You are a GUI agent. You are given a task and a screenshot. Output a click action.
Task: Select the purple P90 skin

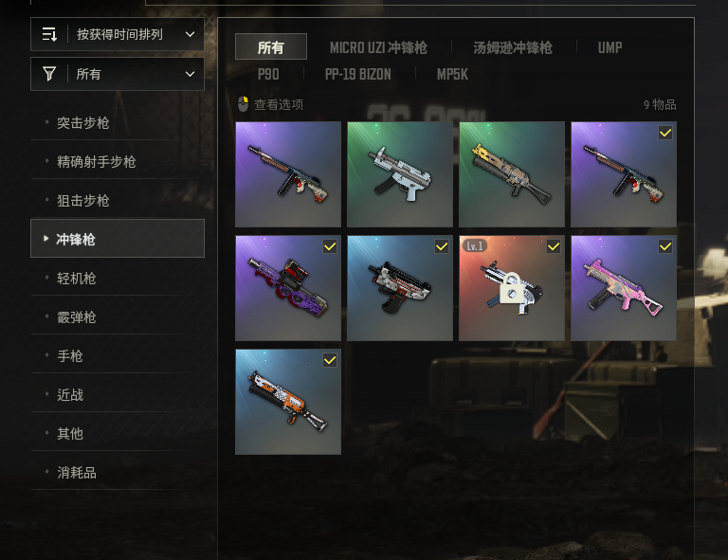coord(288,288)
